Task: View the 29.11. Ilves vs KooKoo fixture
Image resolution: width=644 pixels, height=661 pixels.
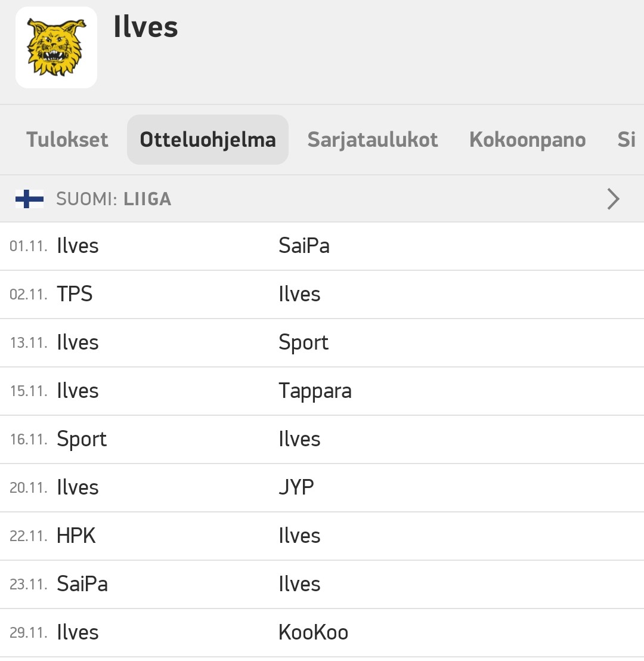Action: tap(322, 633)
